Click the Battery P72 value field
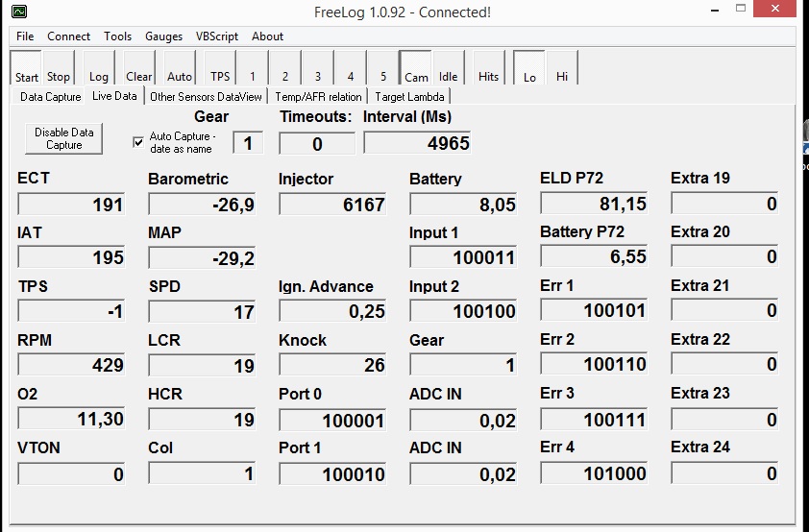This screenshot has height=532, width=809. [594, 256]
